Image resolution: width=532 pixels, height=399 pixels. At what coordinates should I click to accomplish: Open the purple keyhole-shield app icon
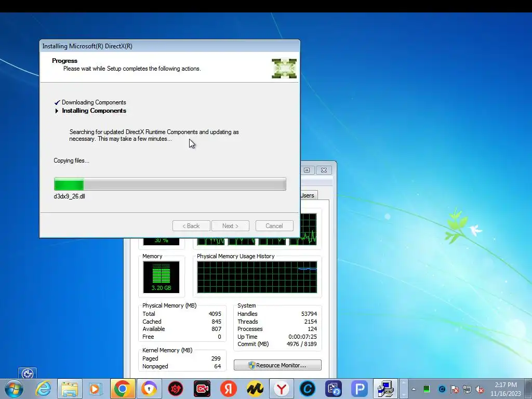[149, 389]
